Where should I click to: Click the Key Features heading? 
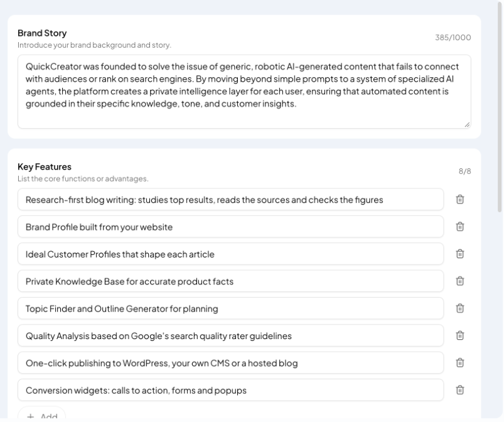pos(45,166)
